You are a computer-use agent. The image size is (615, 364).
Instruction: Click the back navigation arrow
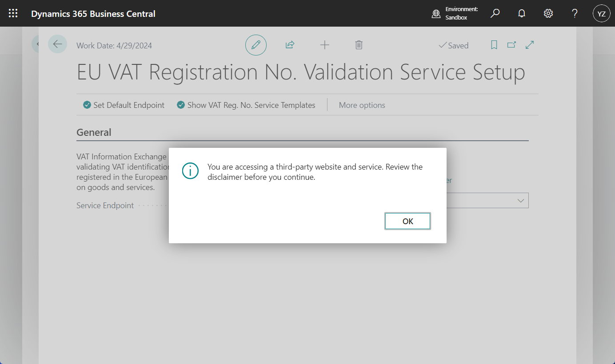click(57, 44)
